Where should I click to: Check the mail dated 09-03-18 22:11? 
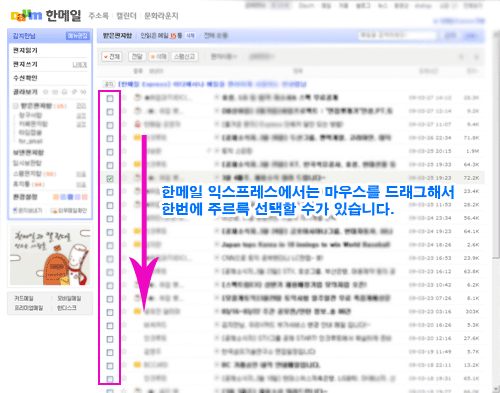110,366
